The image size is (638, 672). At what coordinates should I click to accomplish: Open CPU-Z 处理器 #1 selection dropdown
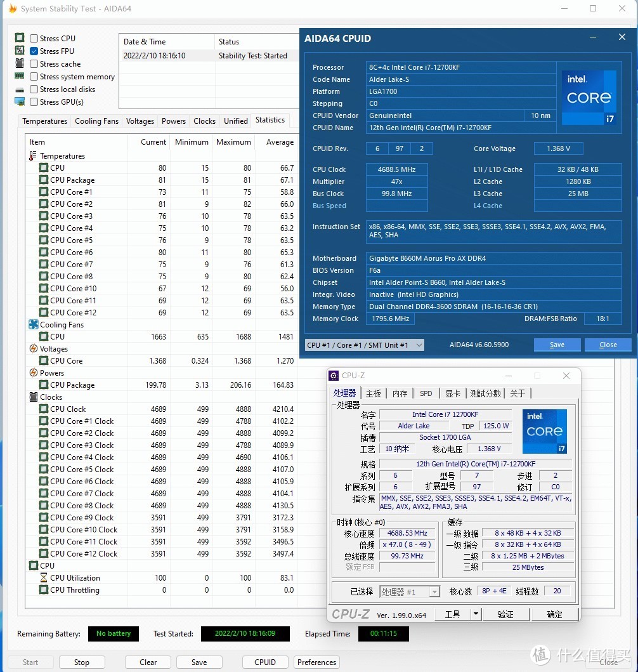pyautogui.click(x=410, y=592)
